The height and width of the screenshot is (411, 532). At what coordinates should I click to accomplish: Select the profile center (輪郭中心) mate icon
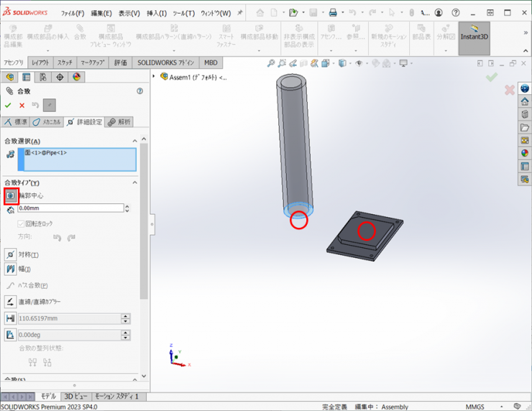[10, 195]
